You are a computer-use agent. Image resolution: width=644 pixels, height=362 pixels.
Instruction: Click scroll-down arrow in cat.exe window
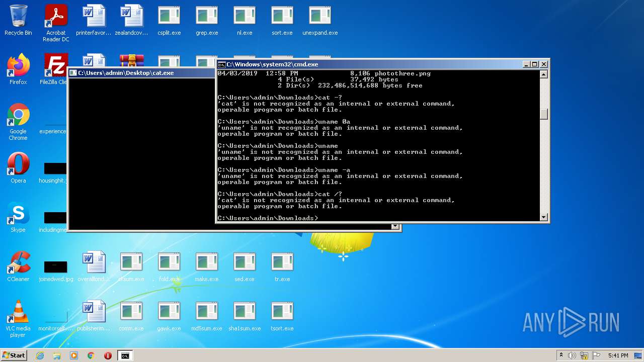click(x=395, y=227)
